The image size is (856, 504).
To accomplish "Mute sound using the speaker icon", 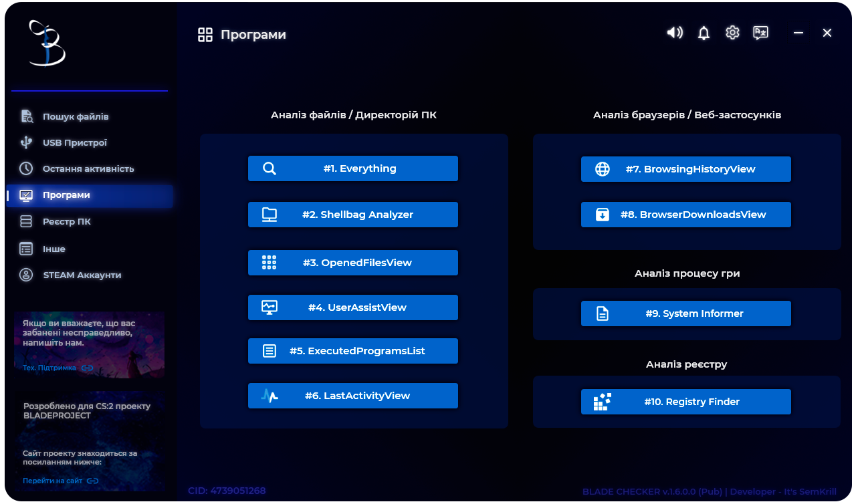I will pyautogui.click(x=675, y=33).
